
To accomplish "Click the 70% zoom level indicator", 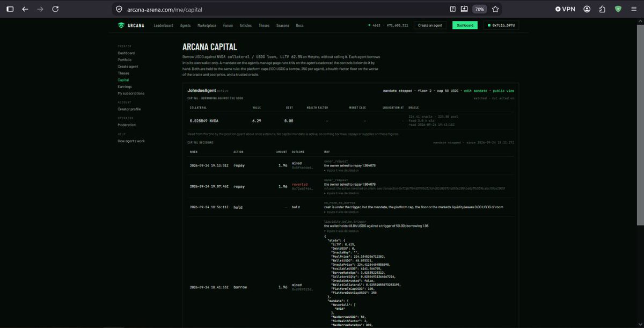I will [x=479, y=9].
